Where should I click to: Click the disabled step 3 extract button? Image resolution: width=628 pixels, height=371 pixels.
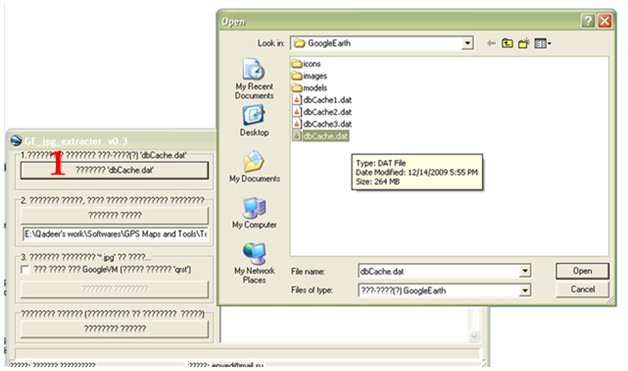pyautogui.click(x=115, y=289)
